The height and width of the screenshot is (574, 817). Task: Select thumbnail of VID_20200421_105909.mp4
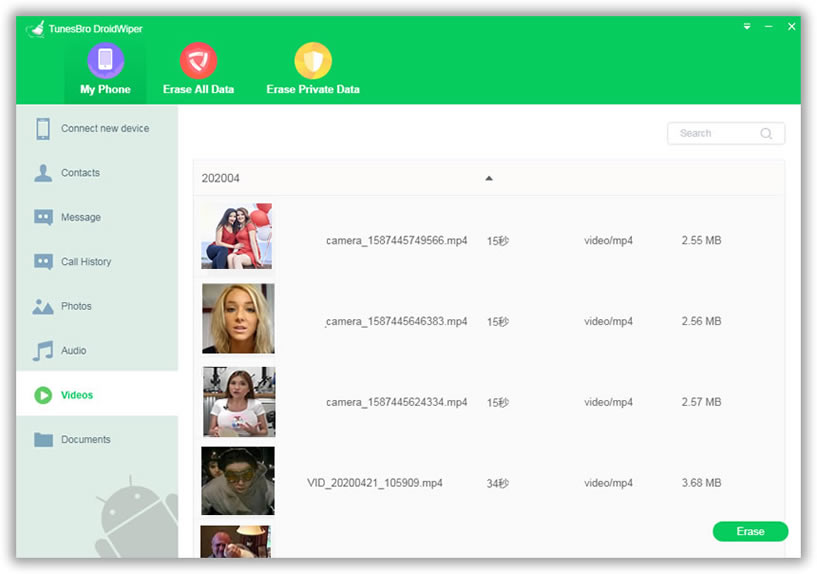pyautogui.click(x=238, y=481)
